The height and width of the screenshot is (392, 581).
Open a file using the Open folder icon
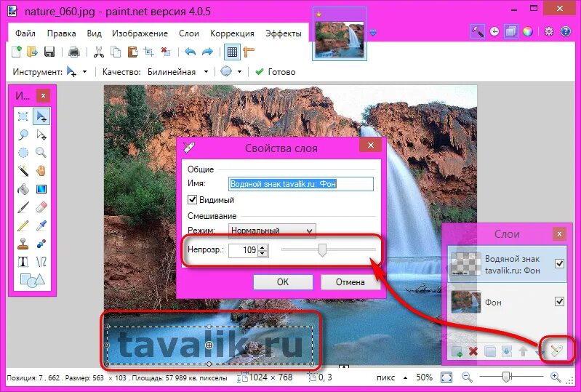point(33,52)
